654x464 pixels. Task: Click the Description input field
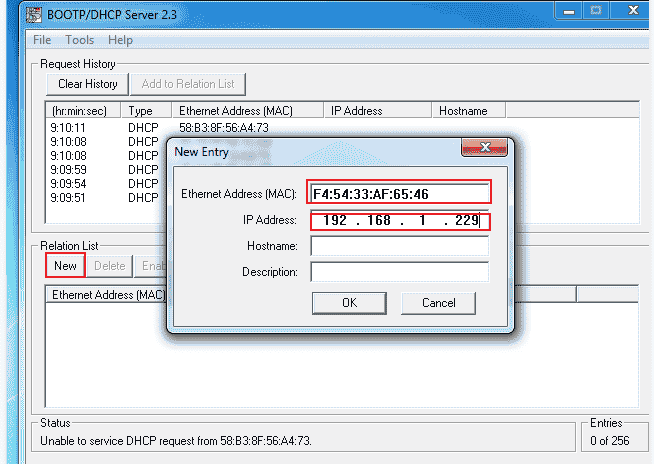click(x=399, y=272)
